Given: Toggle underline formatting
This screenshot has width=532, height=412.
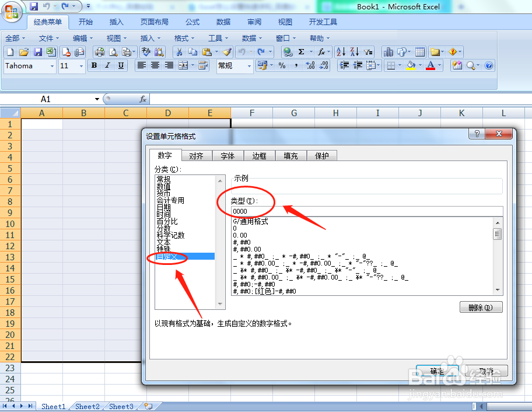Looking at the screenshot, I should pos(121,65).
